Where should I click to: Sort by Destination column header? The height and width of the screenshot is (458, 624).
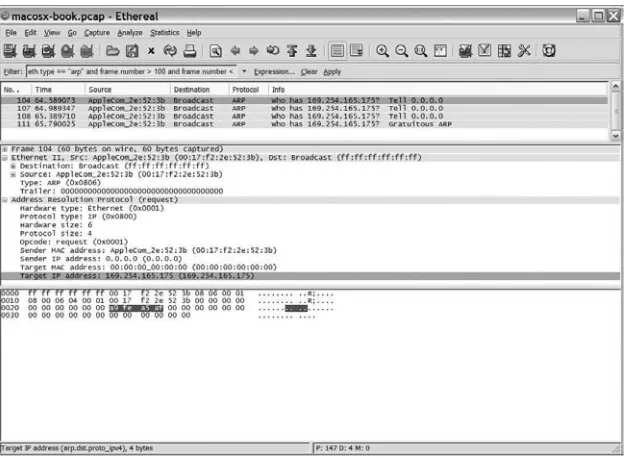[x=200, y=90]
